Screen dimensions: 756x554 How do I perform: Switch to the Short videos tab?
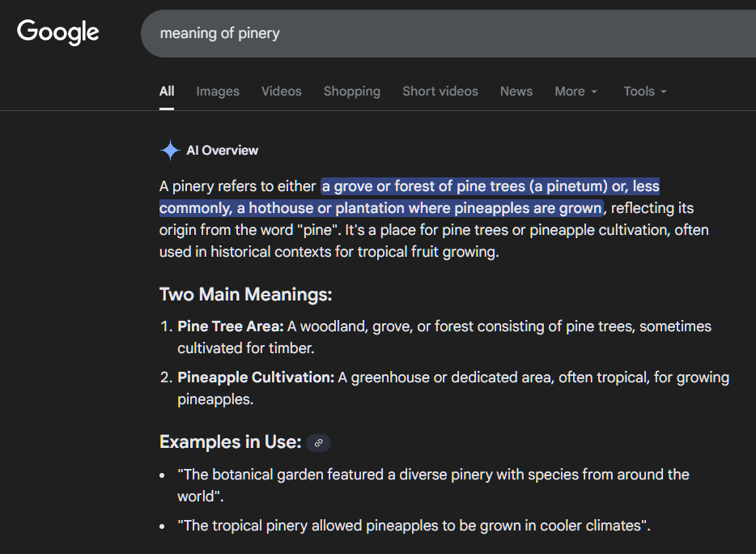pos(440,92)
